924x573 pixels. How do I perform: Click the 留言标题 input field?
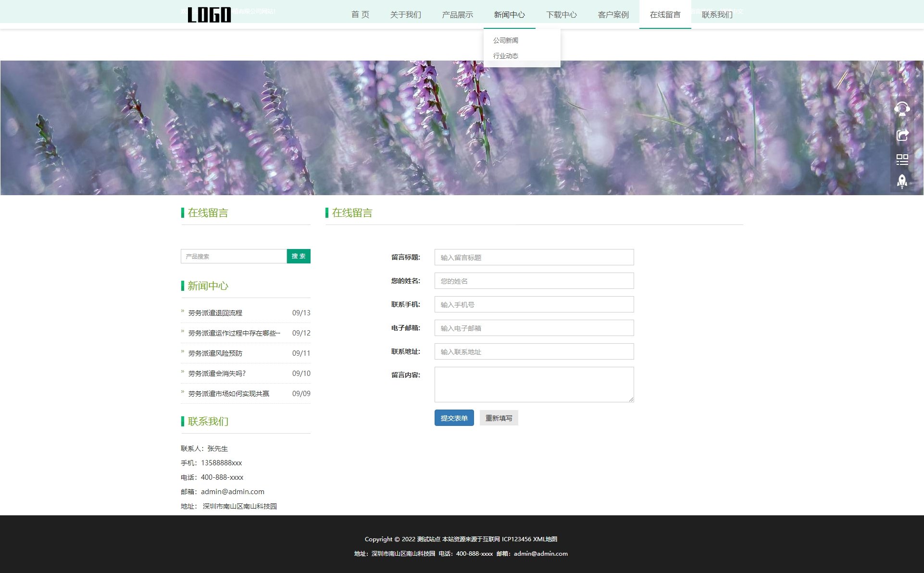pos(534,257)
